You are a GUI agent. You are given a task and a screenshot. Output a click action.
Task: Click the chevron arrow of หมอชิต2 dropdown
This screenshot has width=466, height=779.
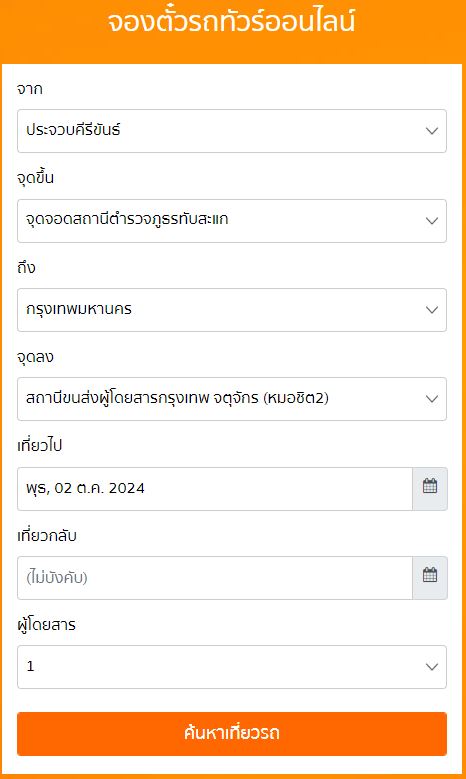click(x=432, y=399)
